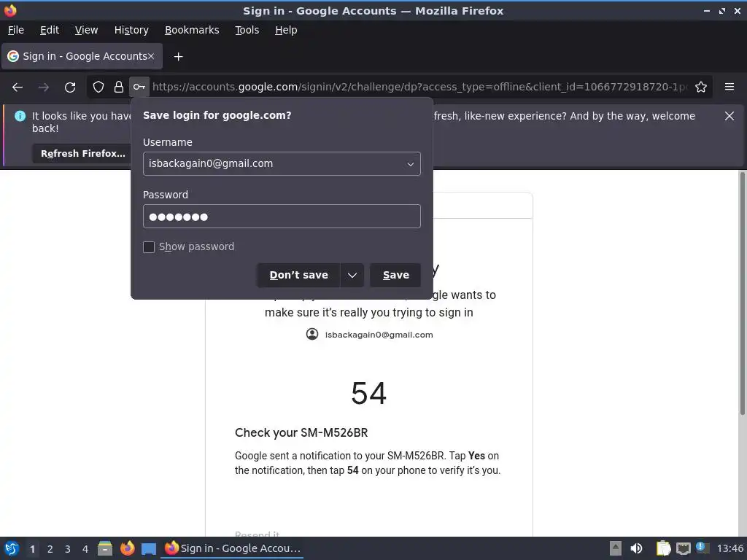Viewport: 747px width, 560px height.
Task: Click the forward navigation arrow
Action: tap(43, 87)
